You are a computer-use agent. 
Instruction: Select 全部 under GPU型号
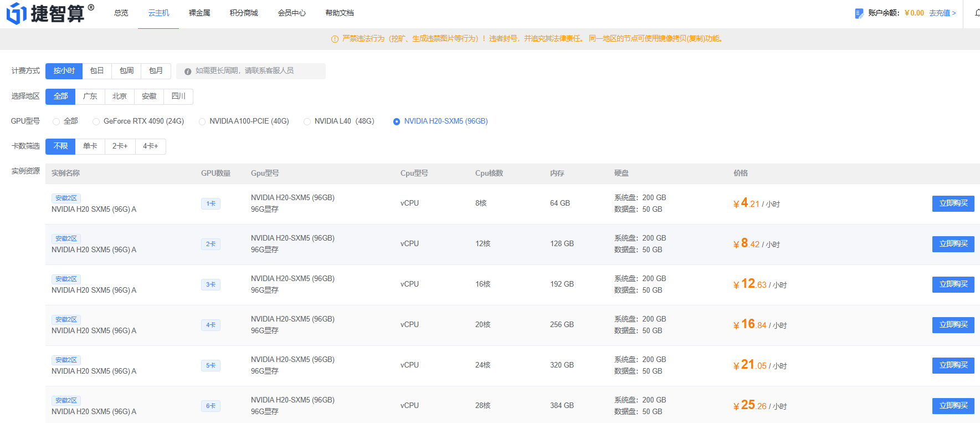57,121
